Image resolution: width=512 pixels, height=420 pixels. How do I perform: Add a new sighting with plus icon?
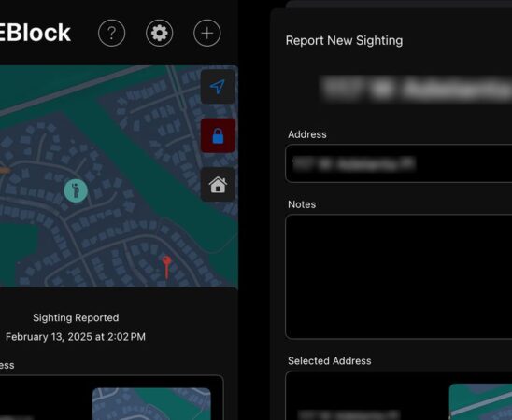pyautogui.click(x=207, y=33)
